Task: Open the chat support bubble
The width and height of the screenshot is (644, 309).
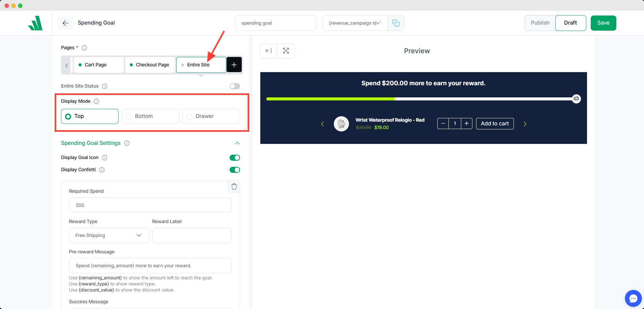Action: (633, 298)
